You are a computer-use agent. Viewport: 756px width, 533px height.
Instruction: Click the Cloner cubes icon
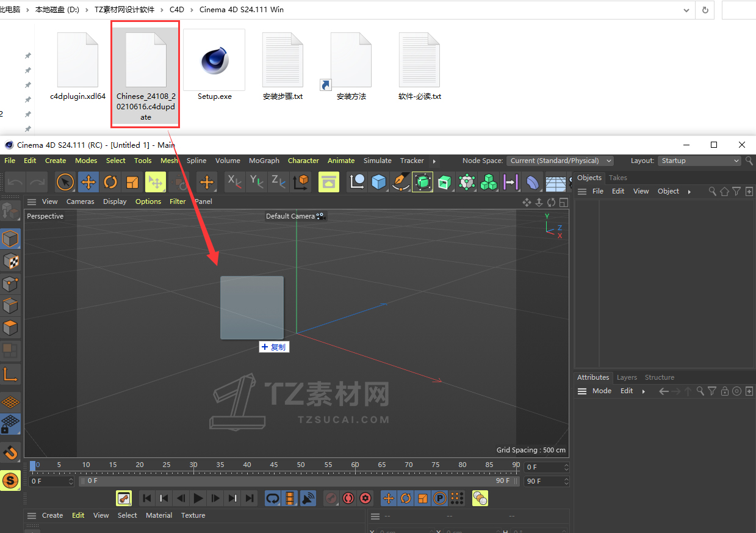click(489, 182)
